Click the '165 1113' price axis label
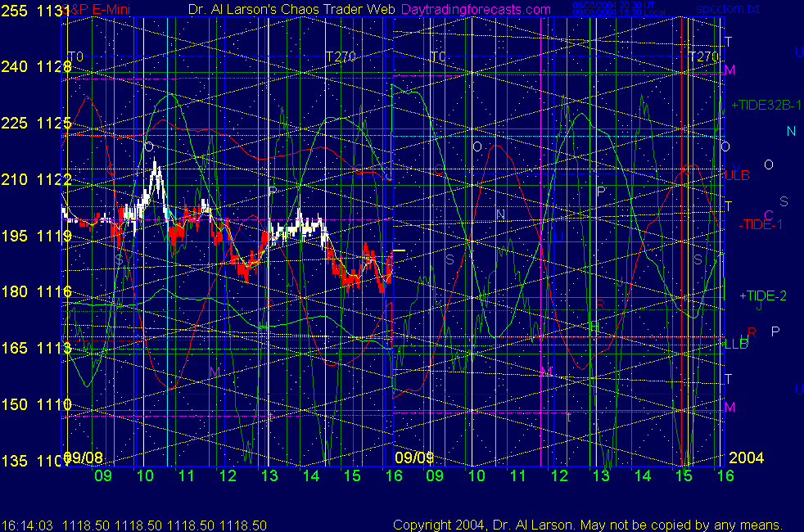 pos(36,348)
